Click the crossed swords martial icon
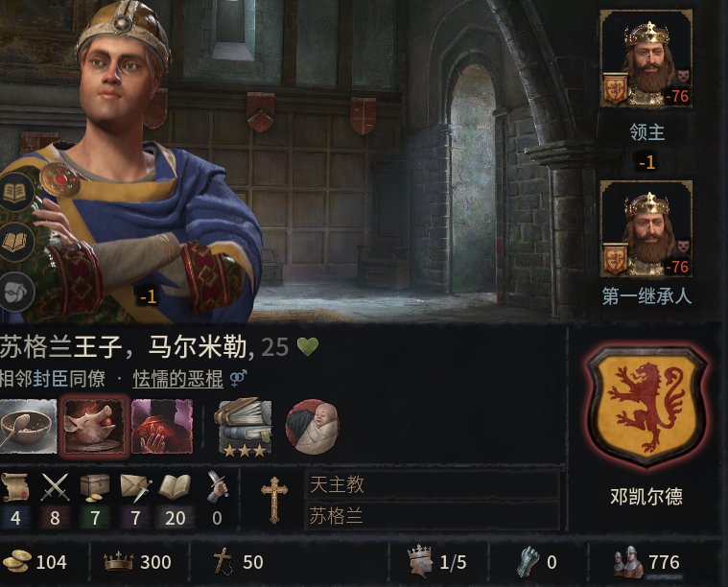The width and height of the screenshot is (728, 587). coord(55,487)
